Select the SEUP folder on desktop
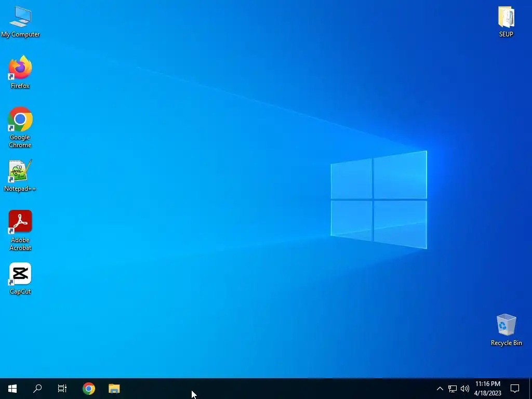 tap(506, 22)
